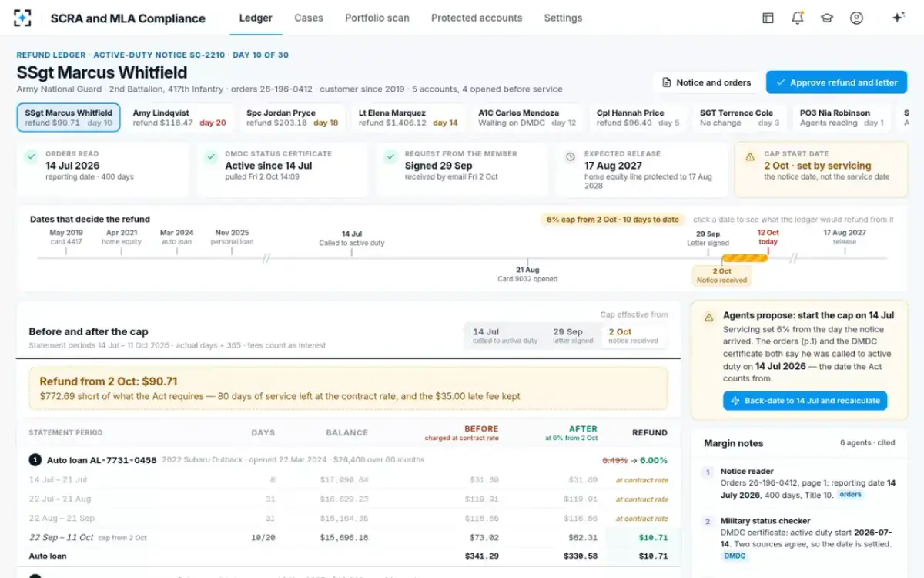Viewport: 924px width, 578px height.
Task: Open the layout panel icon
Action: click(x=768, y=18)
